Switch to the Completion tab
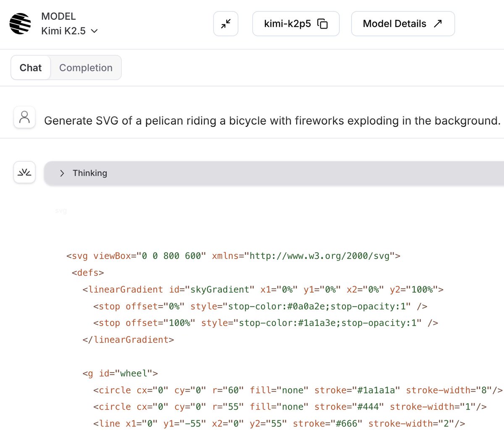The image size is (504, 439). 86,68
